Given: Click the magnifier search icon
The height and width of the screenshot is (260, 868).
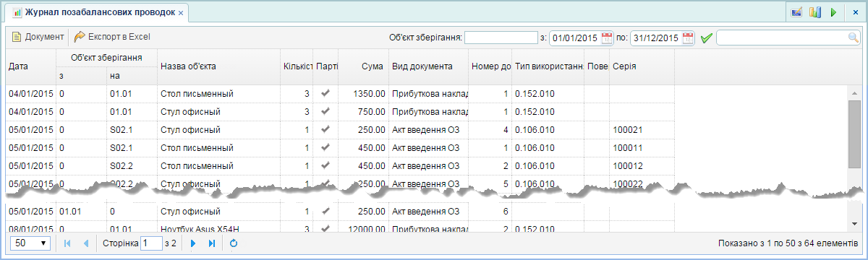Looking at the screenshot, I should [x=853, y=38].
